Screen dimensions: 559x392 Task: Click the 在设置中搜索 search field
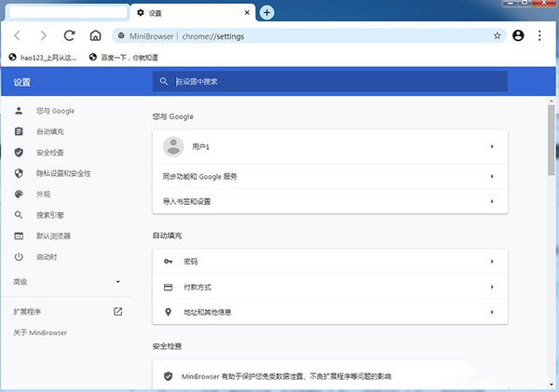coord(335,81)
